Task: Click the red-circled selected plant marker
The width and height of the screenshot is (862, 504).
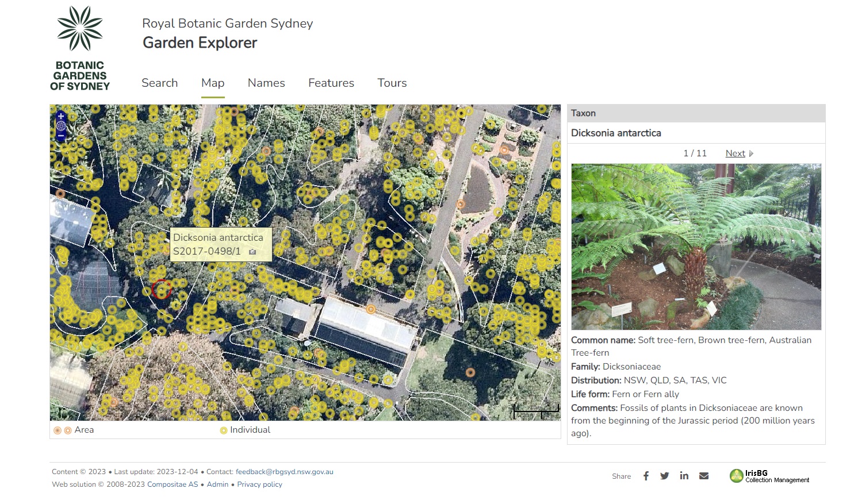Action: [161, 288]
